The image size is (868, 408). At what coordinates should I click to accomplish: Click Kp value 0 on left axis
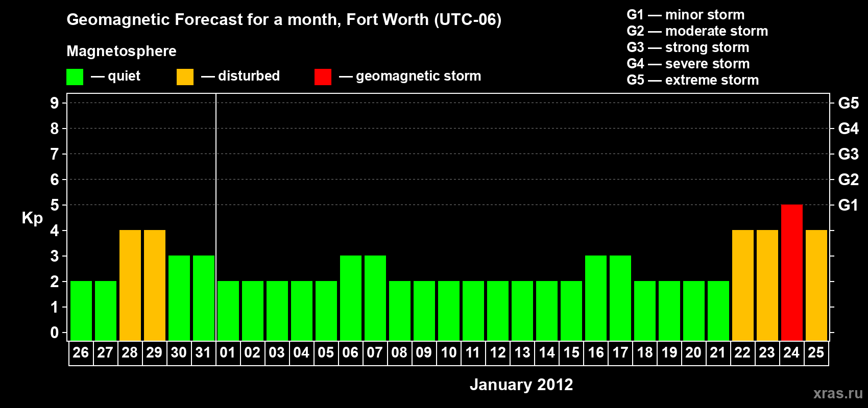55,333
